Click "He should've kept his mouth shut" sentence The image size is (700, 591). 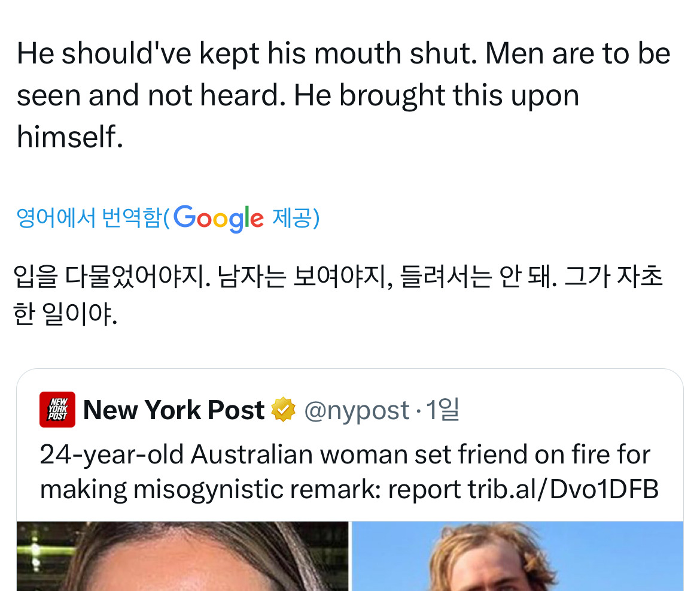tap(245, 54)
